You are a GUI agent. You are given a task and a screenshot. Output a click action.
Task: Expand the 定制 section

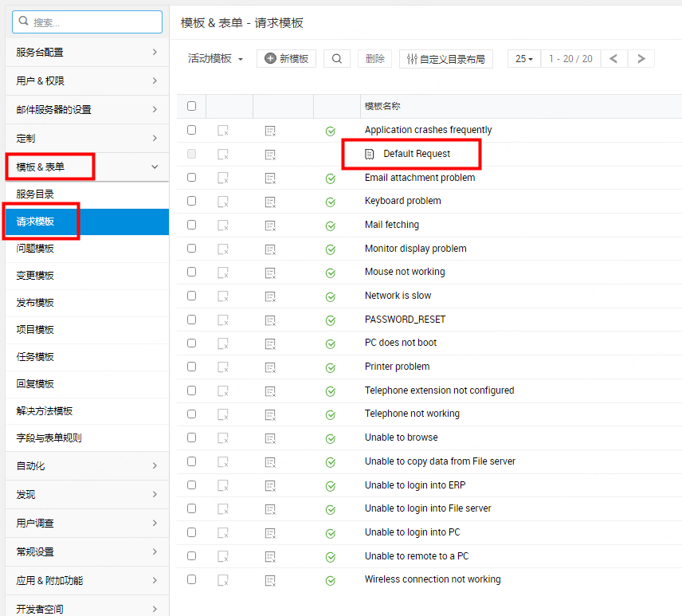point(87,139)
